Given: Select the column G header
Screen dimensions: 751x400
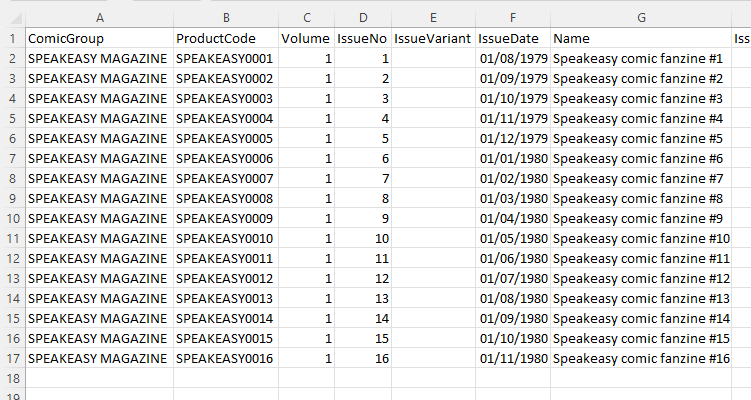Looking at the screenshot, I should click(641, 18).
